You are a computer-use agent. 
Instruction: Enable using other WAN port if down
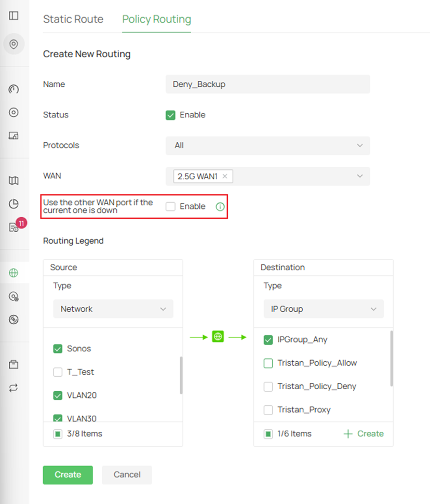coord(171,206)
